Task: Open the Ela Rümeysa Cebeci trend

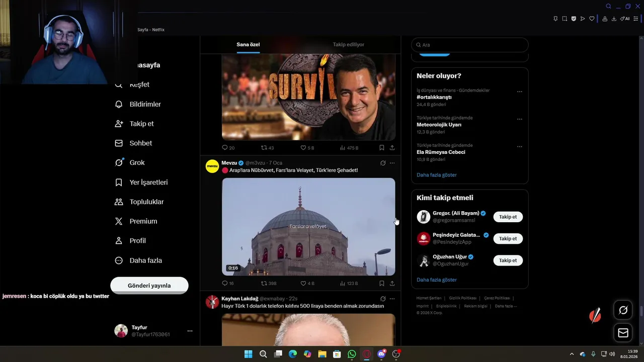Action: tap(441, 152)
